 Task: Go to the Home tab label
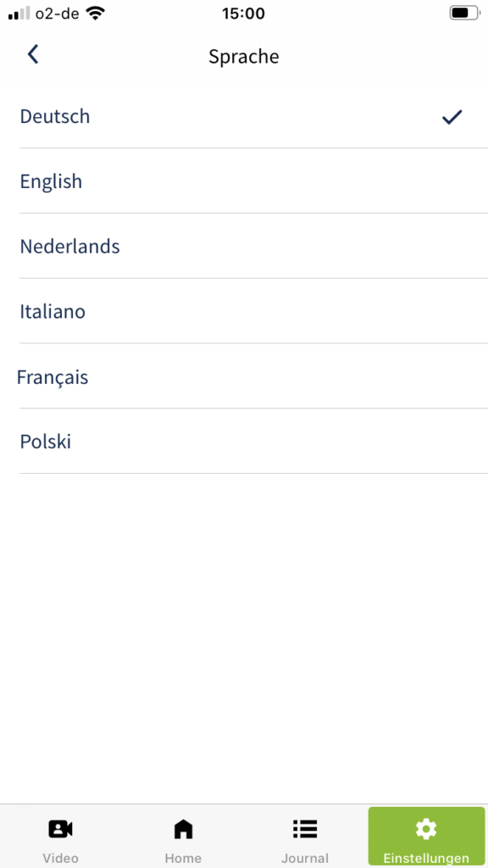tap(183, 858)
